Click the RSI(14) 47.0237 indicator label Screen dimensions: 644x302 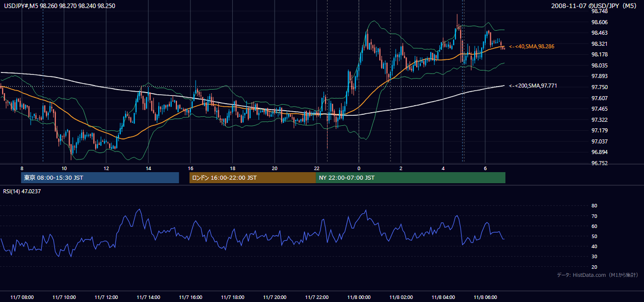[22, 191]
